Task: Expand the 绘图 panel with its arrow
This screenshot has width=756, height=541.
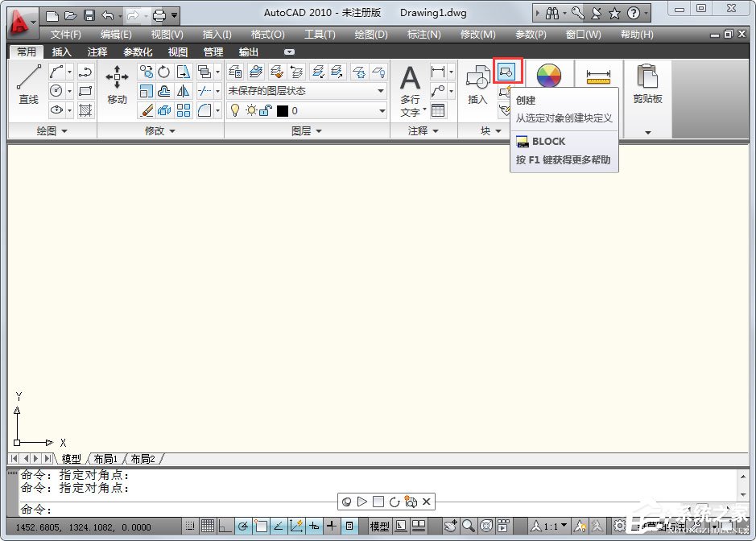Action: 66,130
